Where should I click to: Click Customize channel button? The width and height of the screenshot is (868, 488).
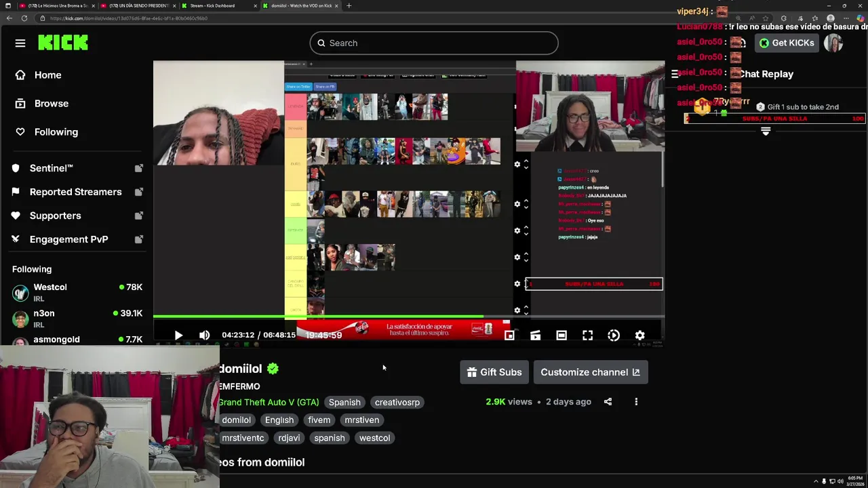coord(590,372)
